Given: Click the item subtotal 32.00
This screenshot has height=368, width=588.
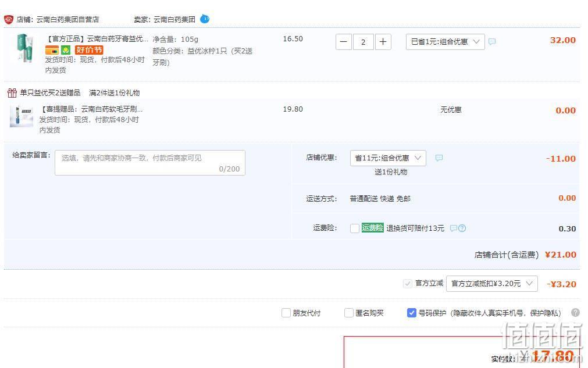Looking at the screenshot, I should 563,40.
